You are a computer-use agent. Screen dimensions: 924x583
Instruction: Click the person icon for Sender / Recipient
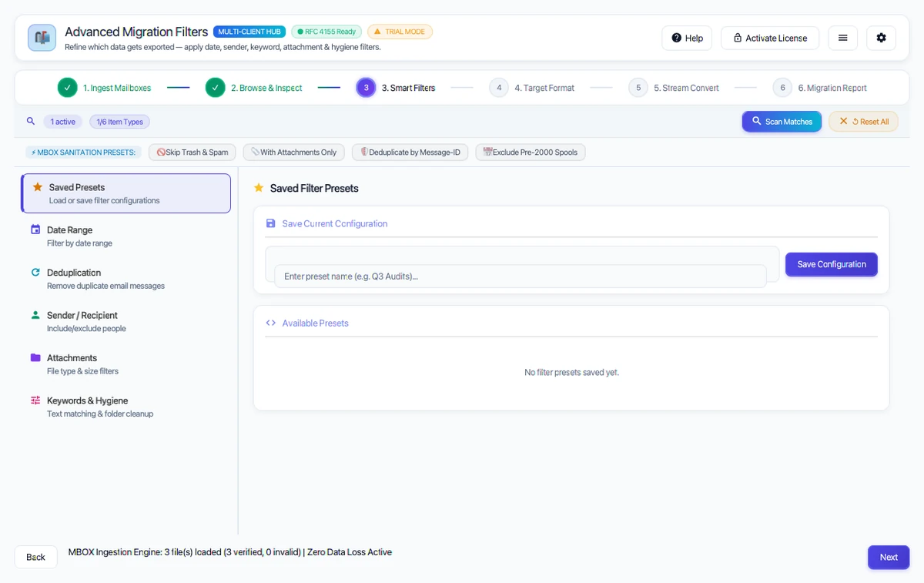pos(35,315)
